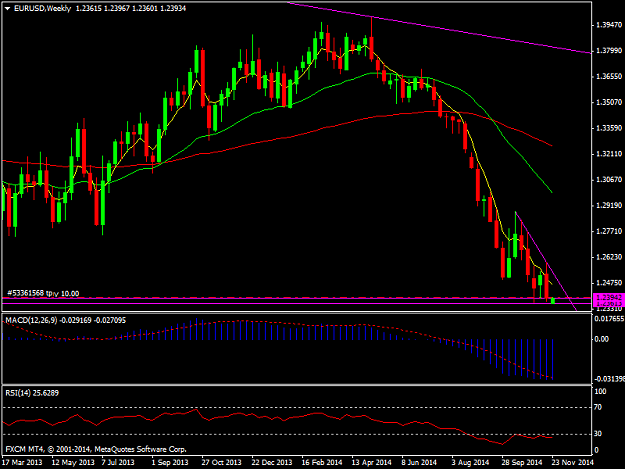Select the order label #53361568 tp
Viewport: 625px width, 469px height.
33,293
